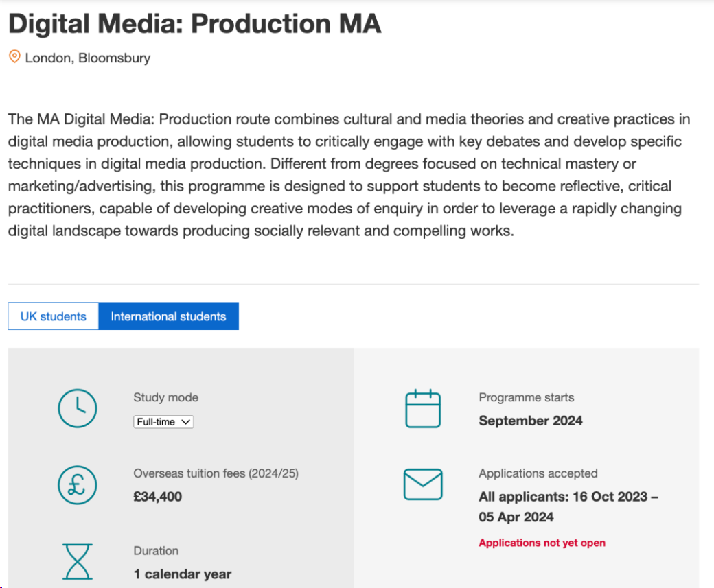Screen dimensions: 714x588
Task: Click the calendar icon for Programme starts
Action: pyautogui.click(x=423, y=409)
